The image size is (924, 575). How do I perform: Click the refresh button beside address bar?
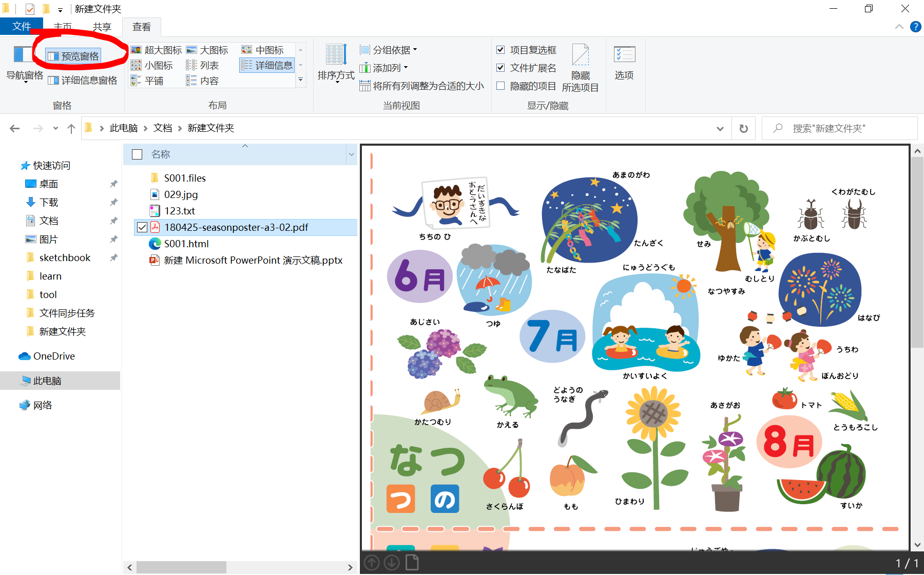pyautogui.click(x=743, y=128)
